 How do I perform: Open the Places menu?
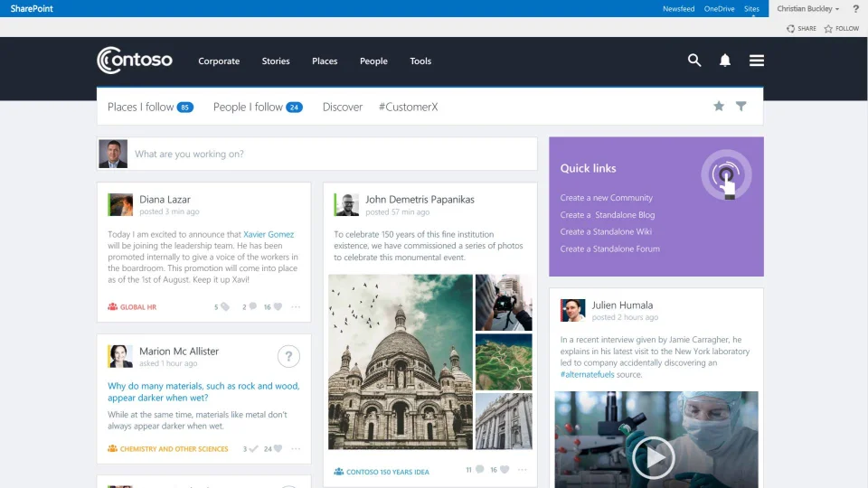[x=325, y=61]
